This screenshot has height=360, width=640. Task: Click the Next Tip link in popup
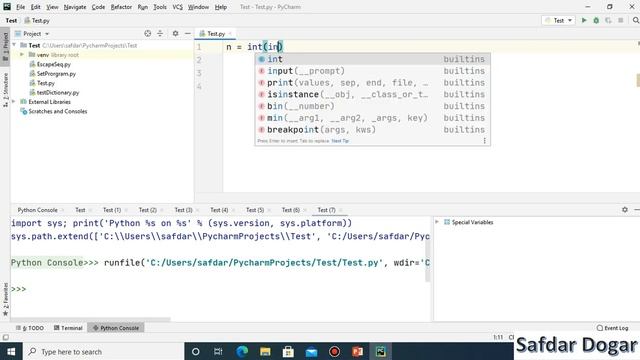[340, 141]
